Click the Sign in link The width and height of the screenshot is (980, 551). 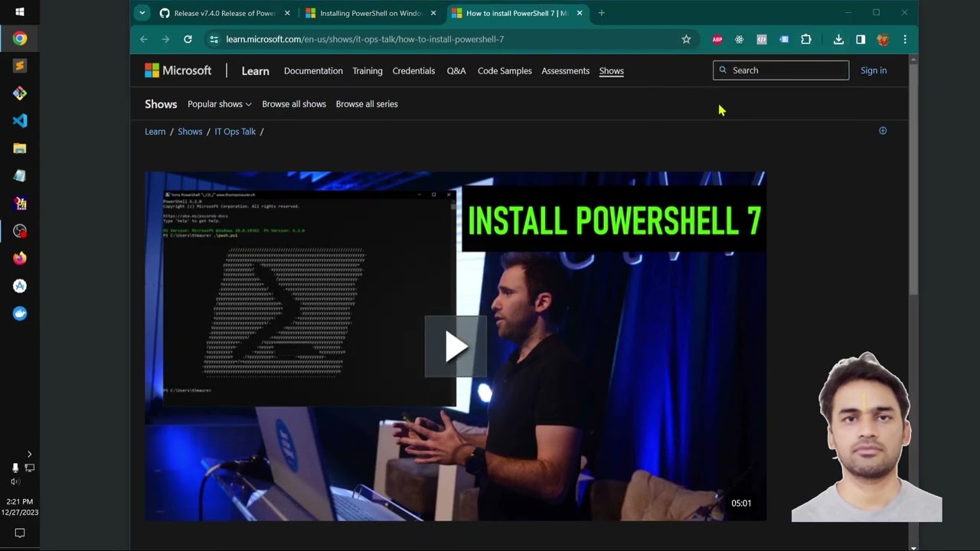pos(874,70)
